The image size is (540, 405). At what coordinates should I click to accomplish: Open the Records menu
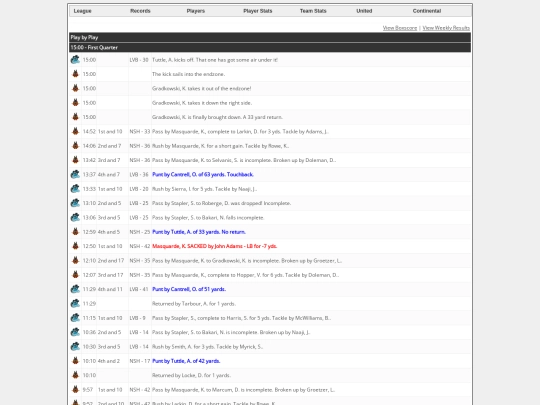[140, 11]
